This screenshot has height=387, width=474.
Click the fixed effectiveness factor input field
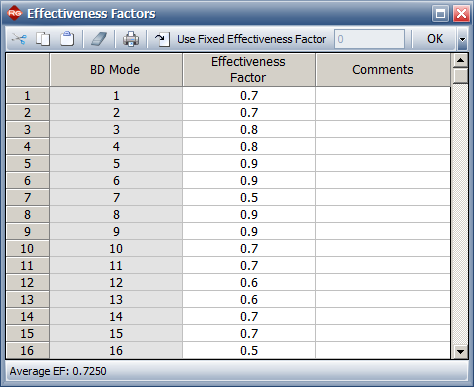(x=369, y=39)
